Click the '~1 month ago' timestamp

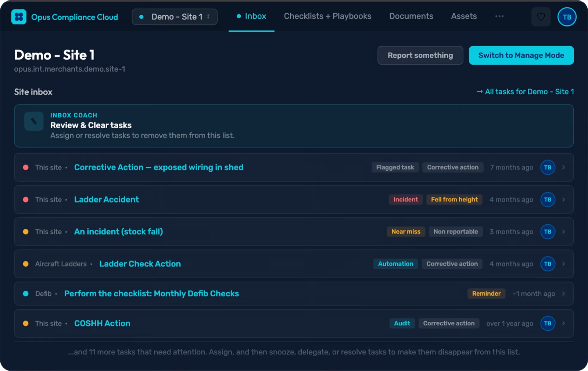[x=534, y=293]
